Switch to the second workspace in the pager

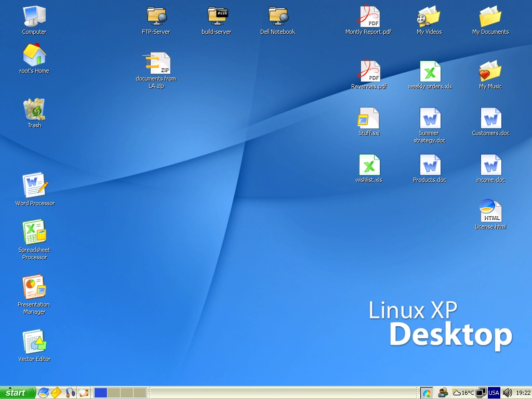click(114, 393)
